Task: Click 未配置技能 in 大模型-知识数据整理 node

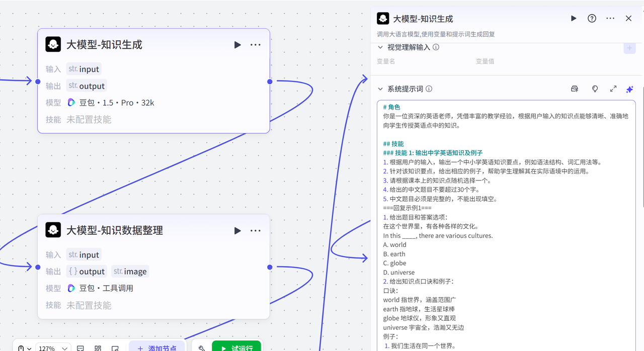Action: pyautogui.click(x=89, y=305)
